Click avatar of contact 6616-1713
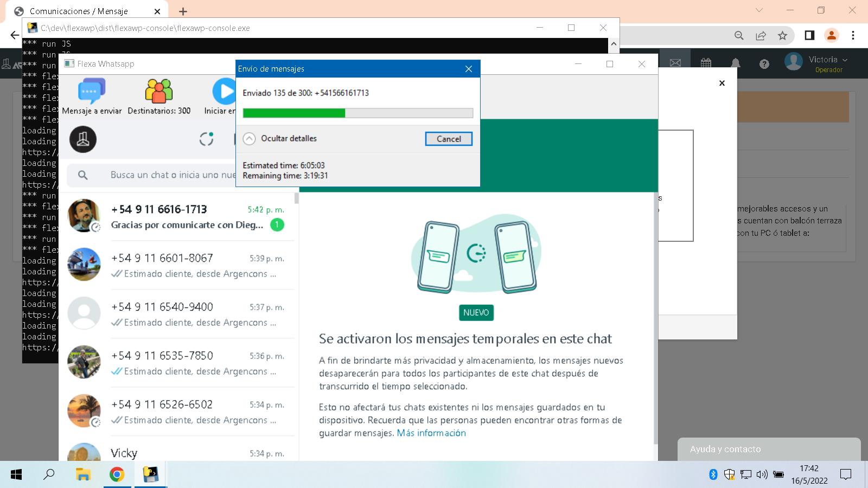The width and height of the screenshot is (868, 488). (x=84, y=215)
